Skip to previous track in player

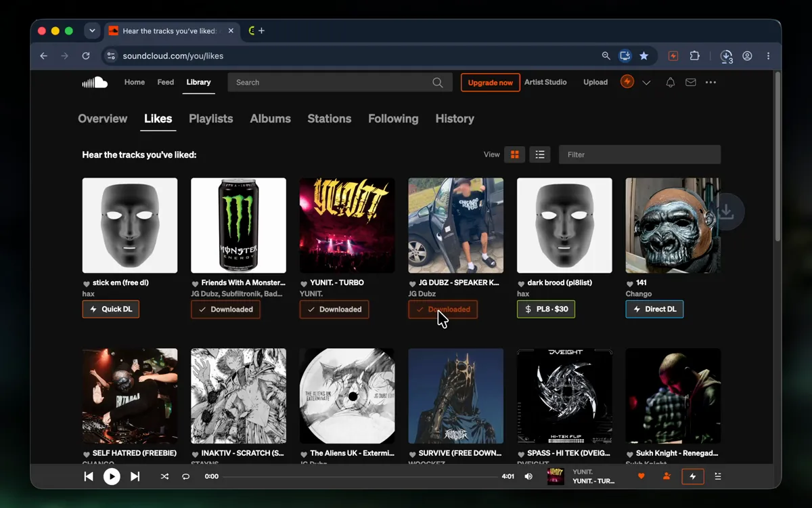click(x=89, y=476)
